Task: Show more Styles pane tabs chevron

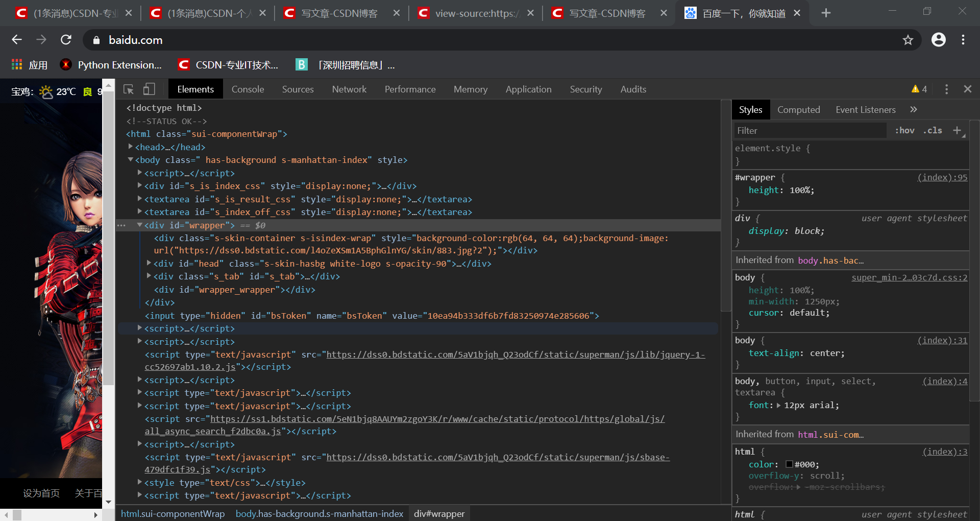Action: 913,109
